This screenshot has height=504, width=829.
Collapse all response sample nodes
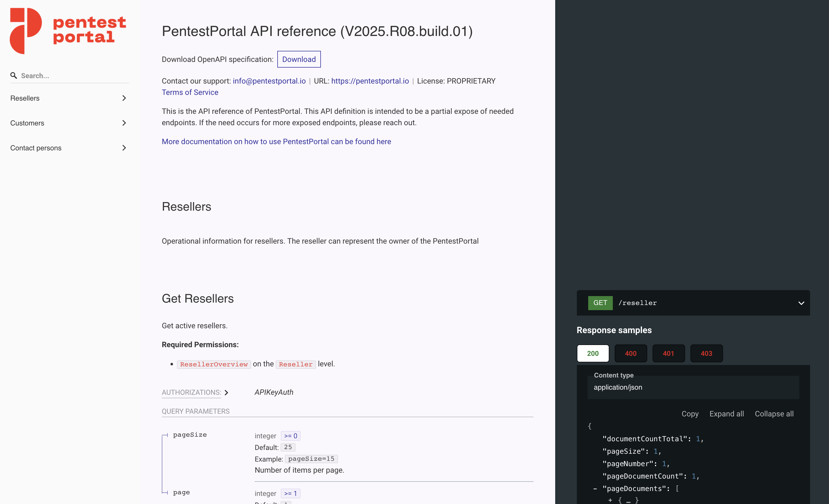pos(774,414)
